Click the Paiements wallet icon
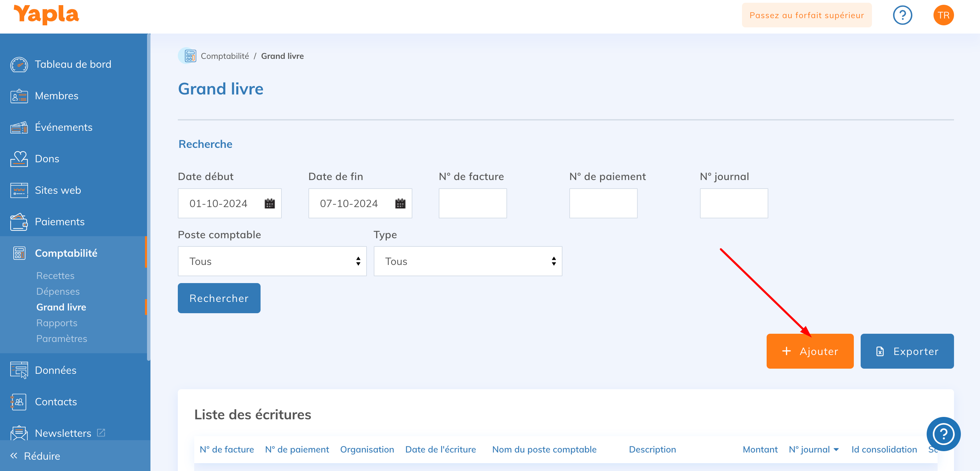The image size is (980, 471). (x=19, y=222)
